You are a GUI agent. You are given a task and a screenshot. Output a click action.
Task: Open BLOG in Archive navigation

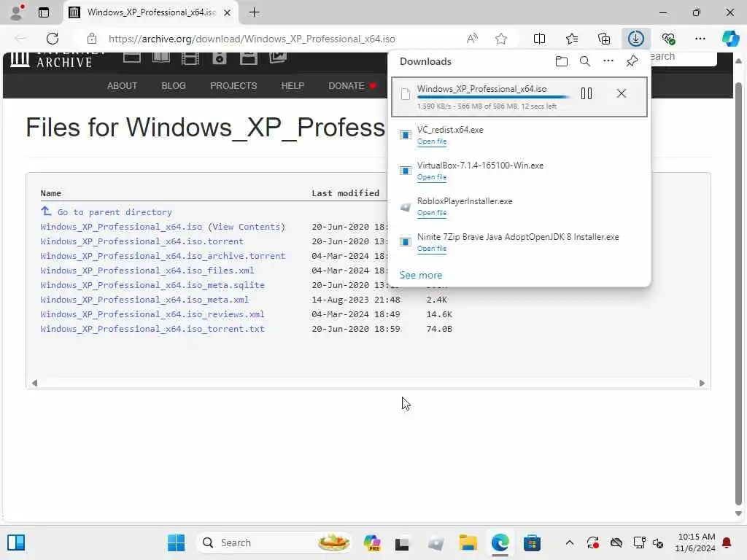pos(174,86)
